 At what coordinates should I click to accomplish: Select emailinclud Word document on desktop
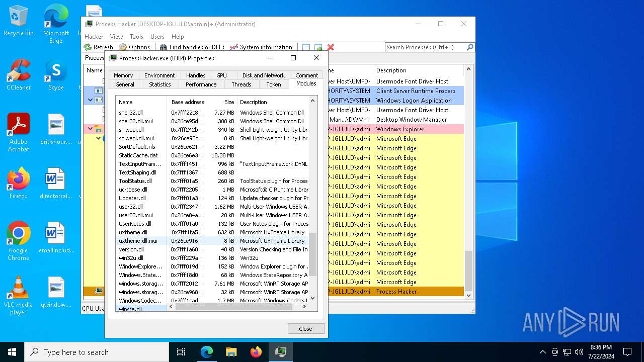tap(56, 238)
